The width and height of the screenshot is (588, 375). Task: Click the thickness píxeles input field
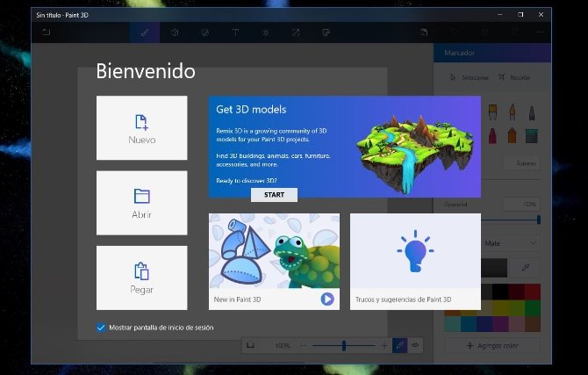pos(521,163)
